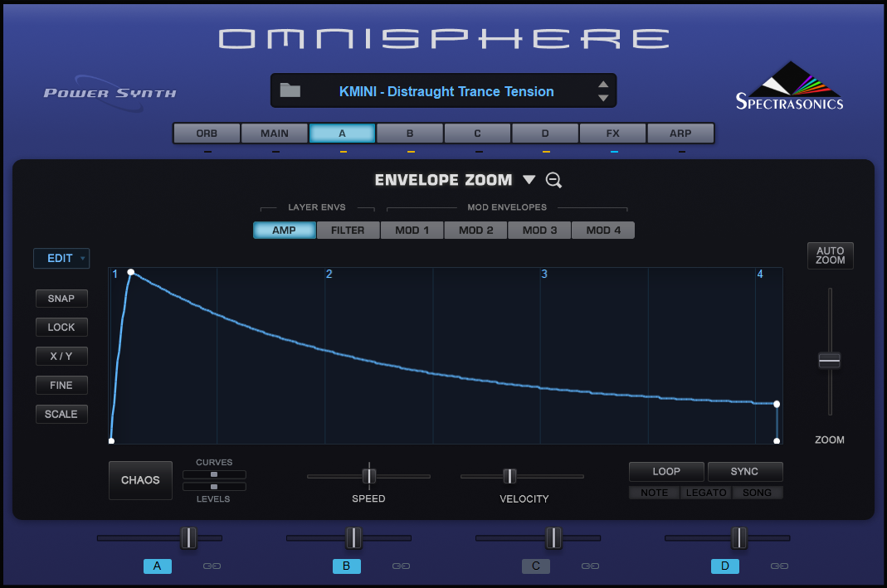Click the CHAOS button
Image resolution: width=887 pixels, height=588 pixels.
coord(140,480)
